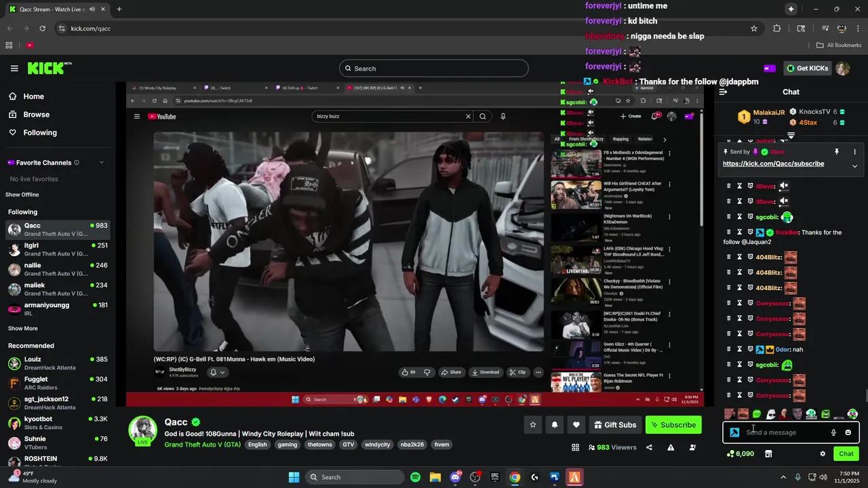Open itgirl channel in the Following list

click(x=58, y=249)
